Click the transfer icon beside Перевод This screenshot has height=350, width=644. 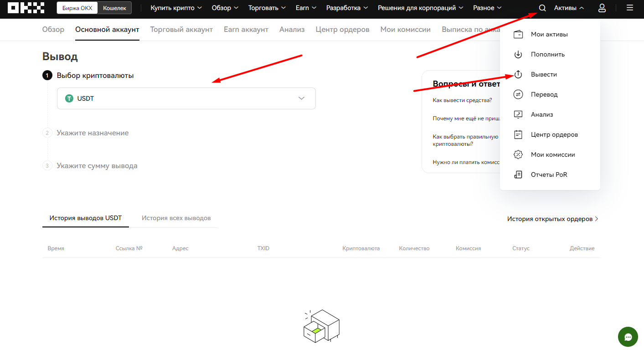point(518,94)
